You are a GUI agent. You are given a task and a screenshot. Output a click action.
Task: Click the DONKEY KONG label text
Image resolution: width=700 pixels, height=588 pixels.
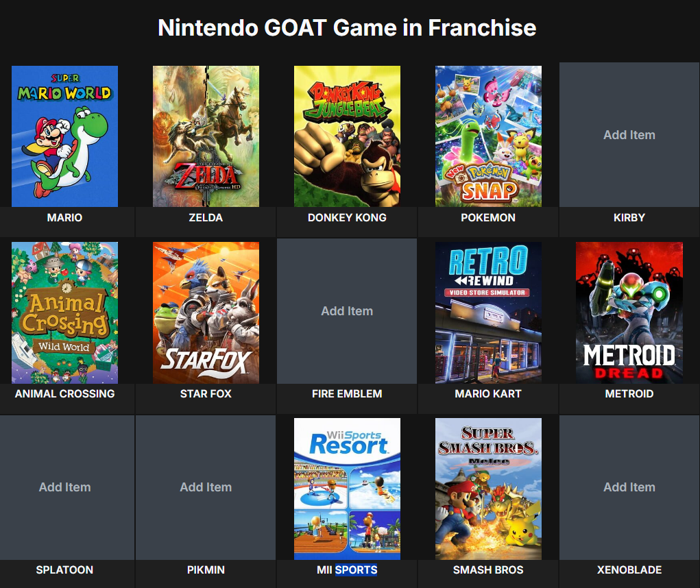coord(347,218)
